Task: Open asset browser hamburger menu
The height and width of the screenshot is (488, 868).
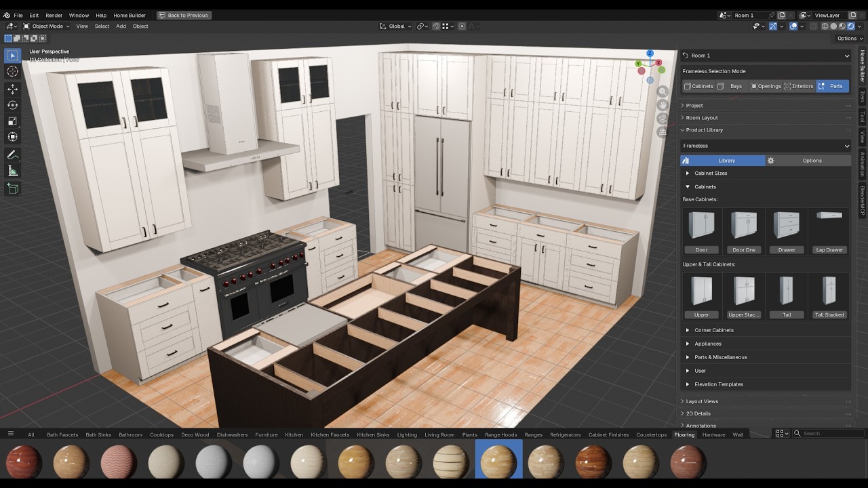Action: tap(10, 433)
